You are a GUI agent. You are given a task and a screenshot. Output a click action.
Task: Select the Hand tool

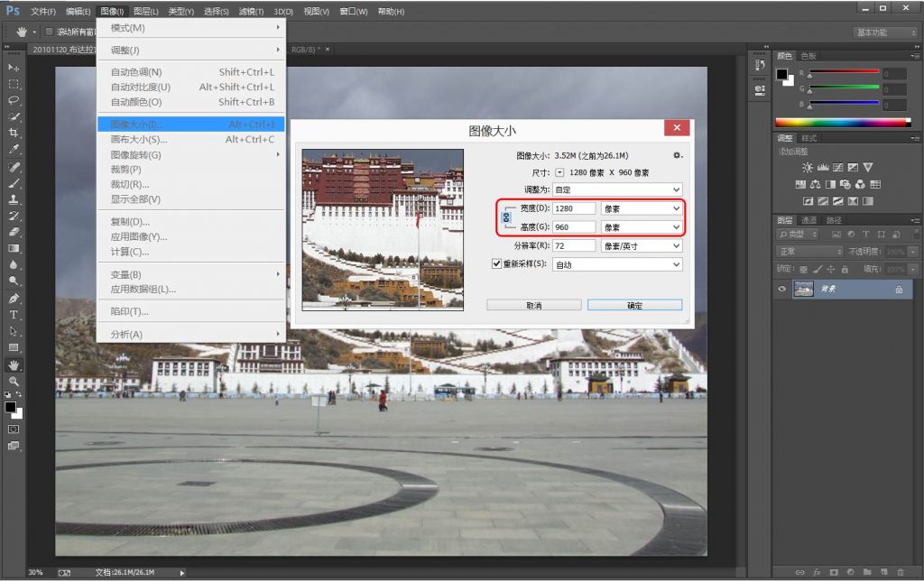click(x=13, y=365)
